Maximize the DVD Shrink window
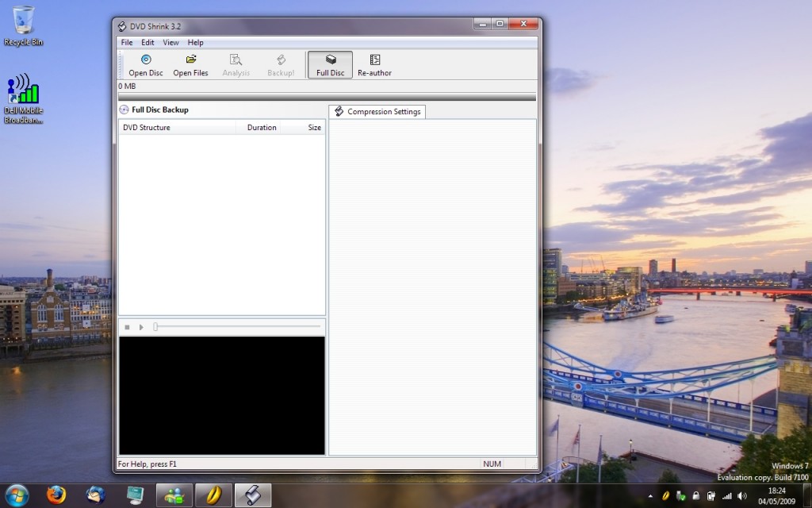The height and width of the screenshot is (508, 812). (x=500, y=24)
